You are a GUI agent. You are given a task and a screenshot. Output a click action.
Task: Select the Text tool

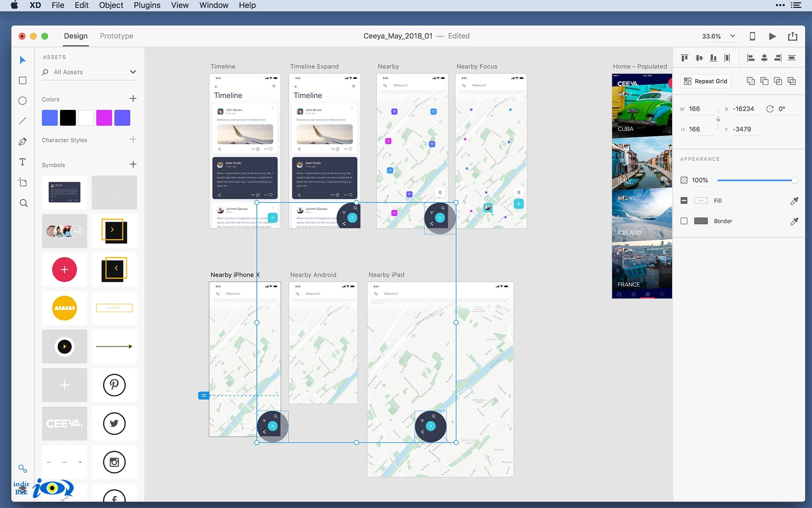click(x=23, y=162)
